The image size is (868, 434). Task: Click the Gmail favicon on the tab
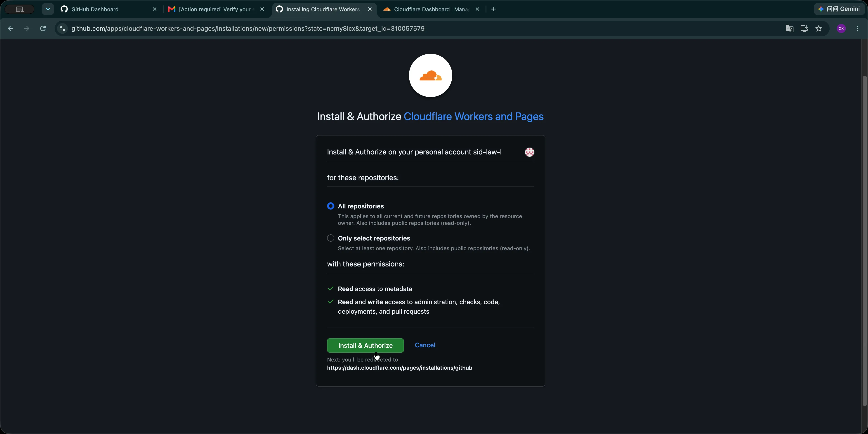[172, 9]
